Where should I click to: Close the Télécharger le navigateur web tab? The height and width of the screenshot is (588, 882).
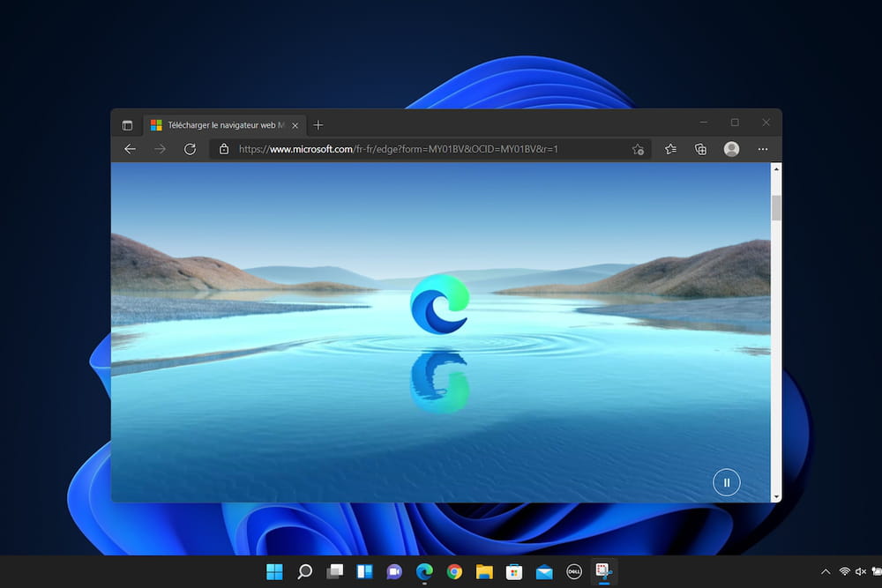(x=295, y=126)
